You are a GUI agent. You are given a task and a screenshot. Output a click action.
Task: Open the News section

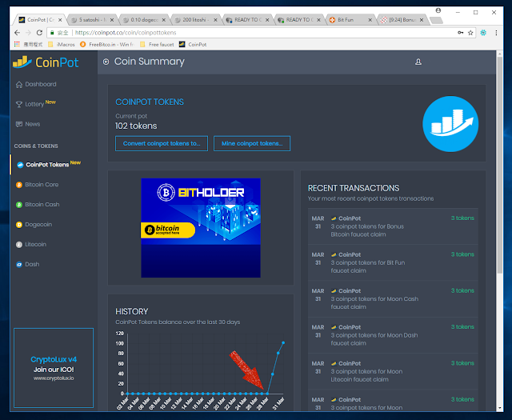pos(28,124)
